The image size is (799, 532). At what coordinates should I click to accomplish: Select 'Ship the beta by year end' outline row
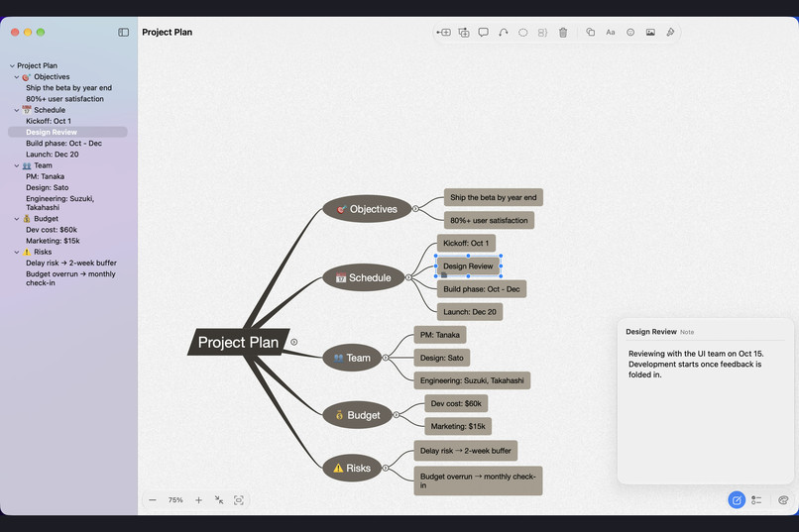pyautogui.click(x=68, y=87)
